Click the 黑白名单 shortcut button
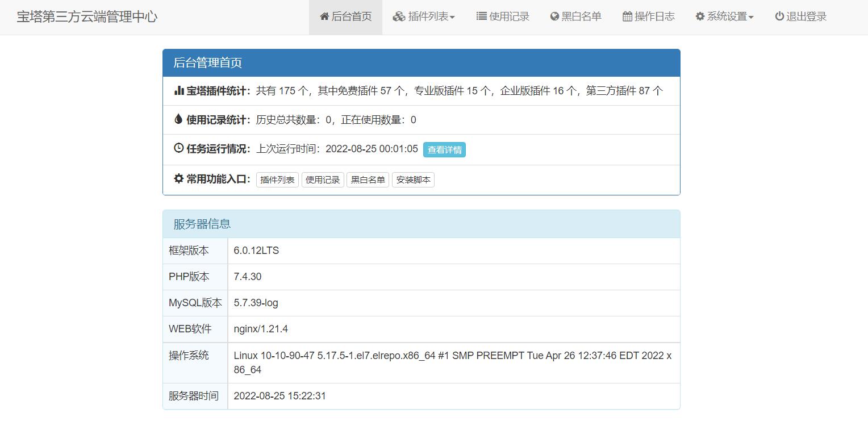This screenshot has width=868, height=438. click(368, 180)
